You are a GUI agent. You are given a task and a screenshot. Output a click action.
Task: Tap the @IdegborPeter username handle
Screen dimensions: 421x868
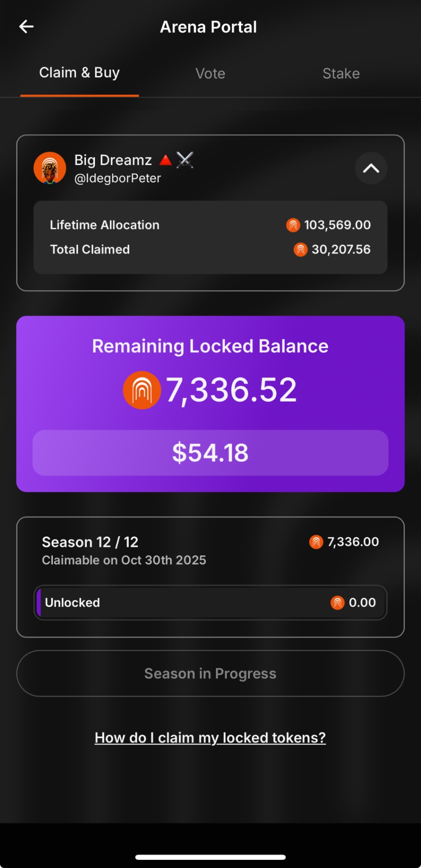118,179
